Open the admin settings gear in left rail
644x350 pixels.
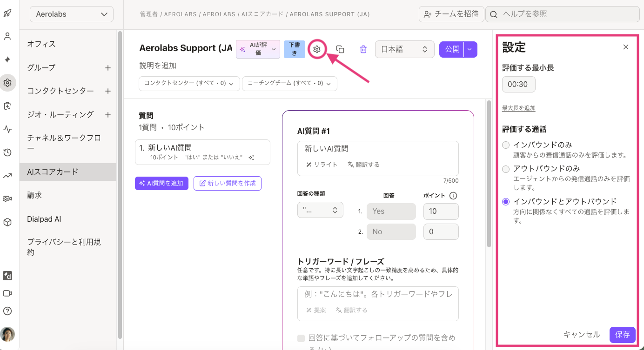(7, 83)
